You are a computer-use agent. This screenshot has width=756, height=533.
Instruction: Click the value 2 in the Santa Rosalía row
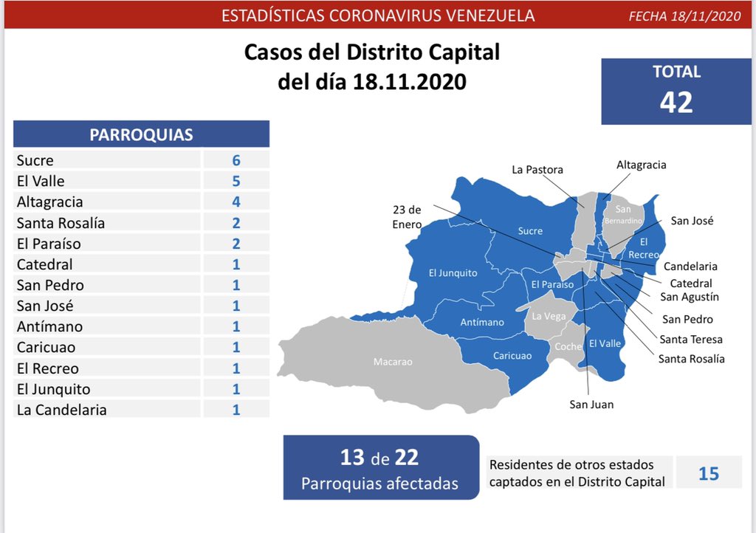pos(236,223)
